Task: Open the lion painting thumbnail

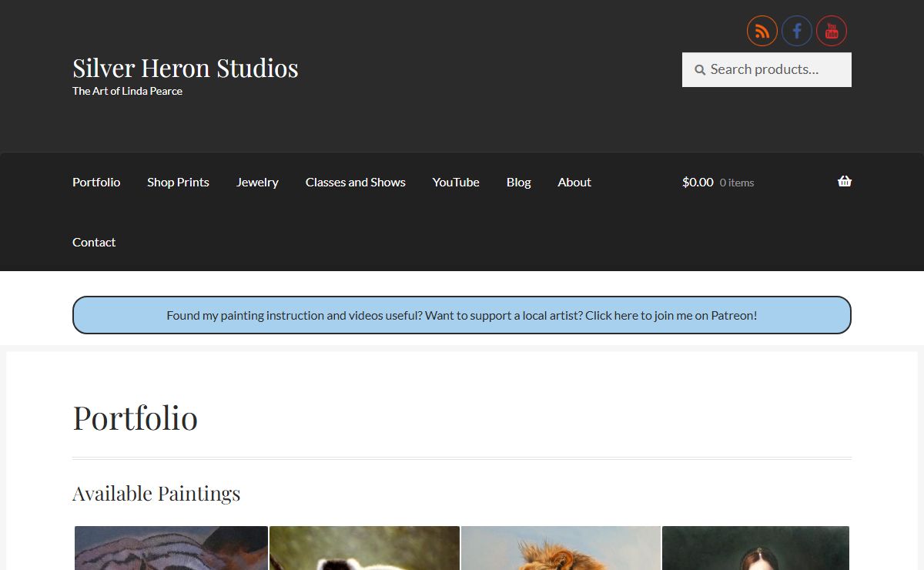Action: pyautogui.click(x=561, y=548)
